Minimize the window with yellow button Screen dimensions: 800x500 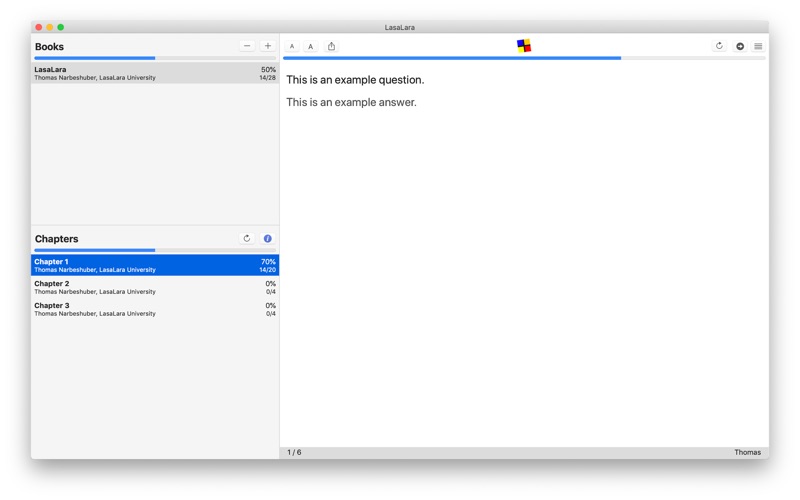(49, 27)
